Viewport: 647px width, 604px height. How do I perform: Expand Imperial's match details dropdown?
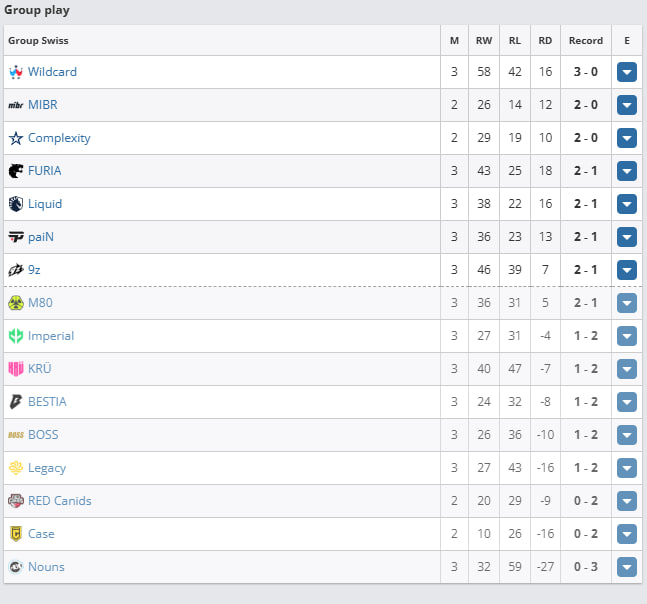627,336
